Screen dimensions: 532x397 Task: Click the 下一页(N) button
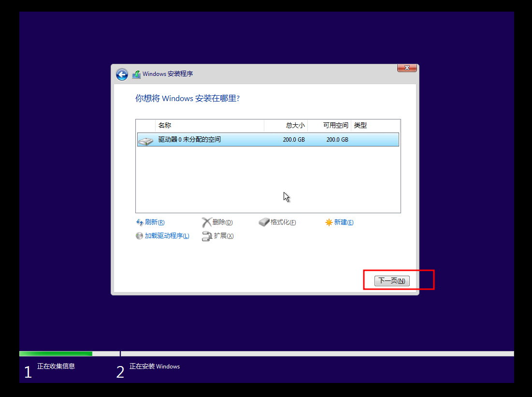pyautogui.click(x=392, y=281)
